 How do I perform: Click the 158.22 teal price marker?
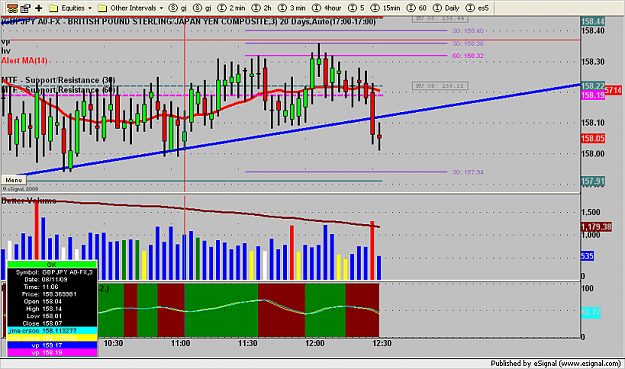tap(593, 86)
